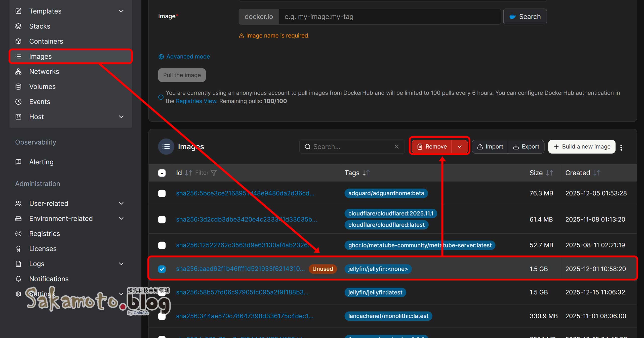The height and width of the screenshot is (338, 644).
Task: Open the three-dot table settings menu
Action: pos(621,147)
